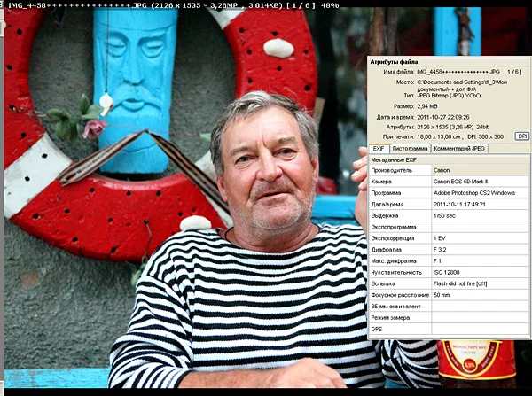The image size is (532, 396).
Task: Click the max aperture value F 1
Action: click(437, 261)
